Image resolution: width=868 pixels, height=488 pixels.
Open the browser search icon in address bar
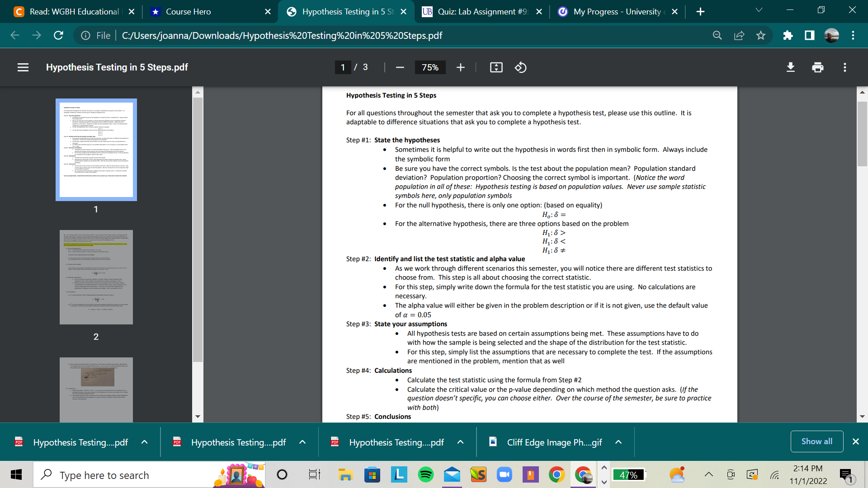[717, 35]
